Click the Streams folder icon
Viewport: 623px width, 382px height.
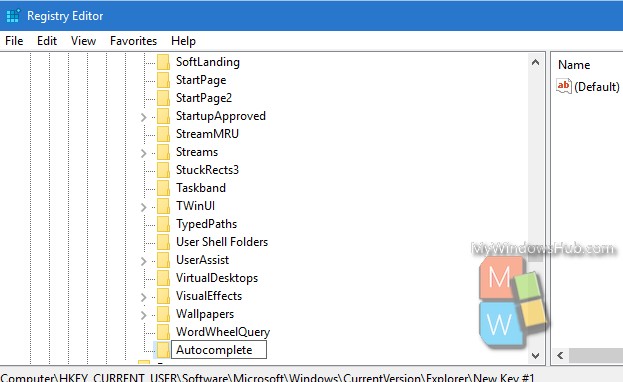(x=163, y=152)
